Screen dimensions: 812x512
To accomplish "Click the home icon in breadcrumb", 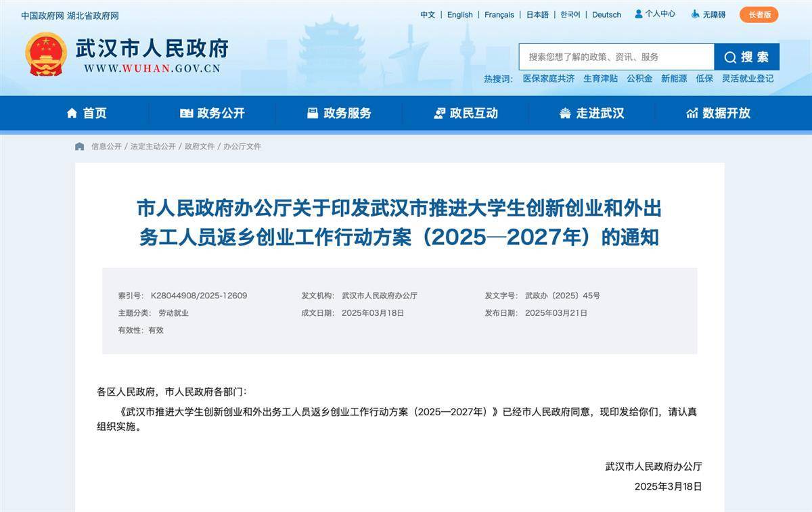I will pyautogui.click(x=80, y=146).
